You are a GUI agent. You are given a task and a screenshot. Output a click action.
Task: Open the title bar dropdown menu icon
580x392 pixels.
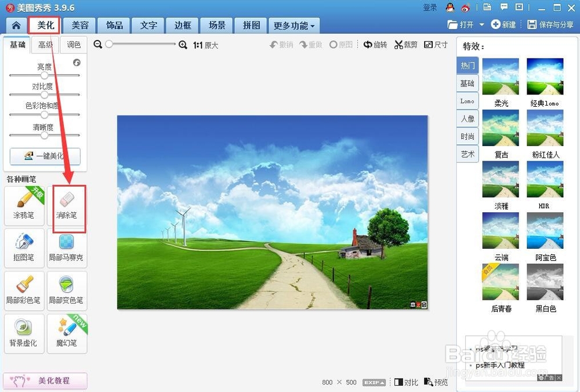519,7
